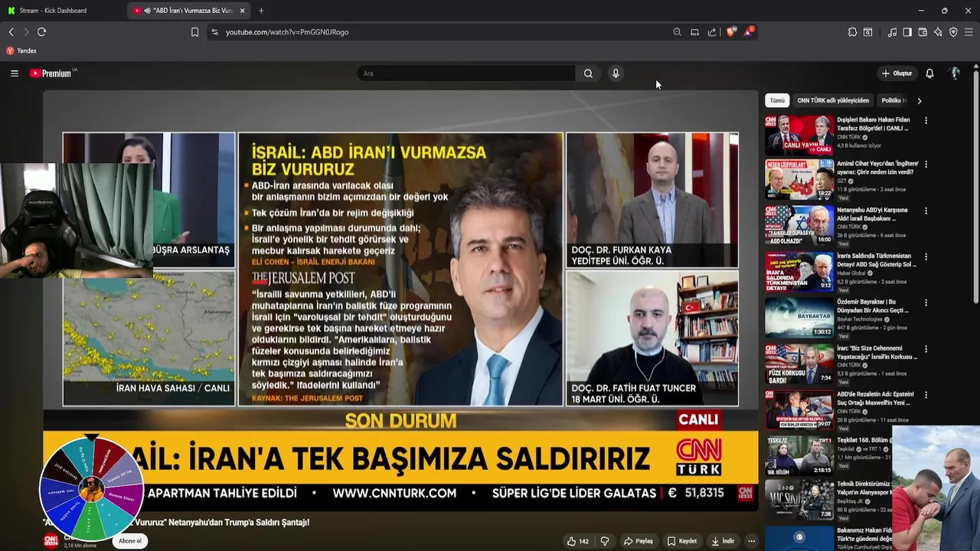Open options for Özdemir Bayraktar video
980x551 pixels.
click(926, 303)
